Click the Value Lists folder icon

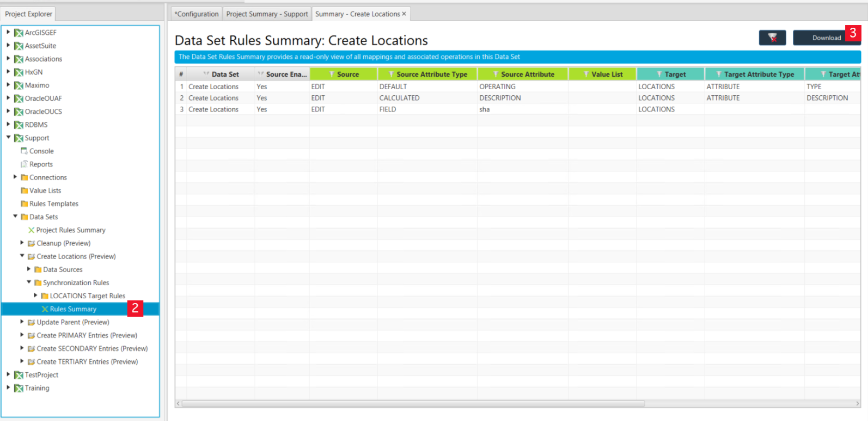coord(24,190)
